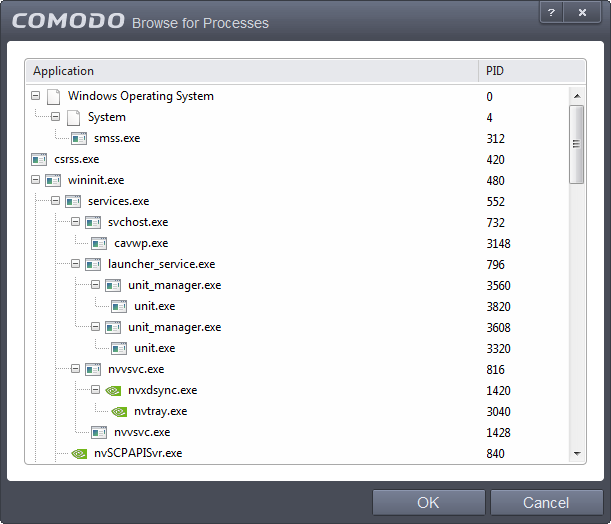
Task: Click the NVIDIA icon beside nvtray.exe
Action: point(118,411)
